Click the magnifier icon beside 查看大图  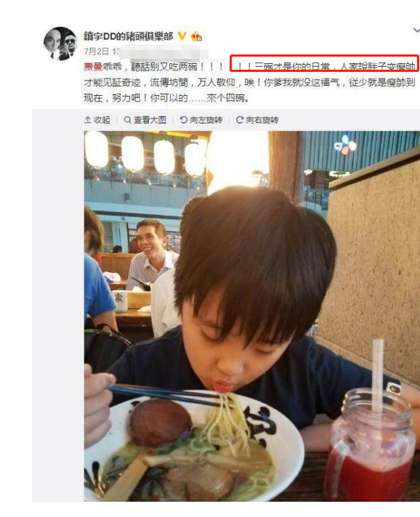(127, 120)
